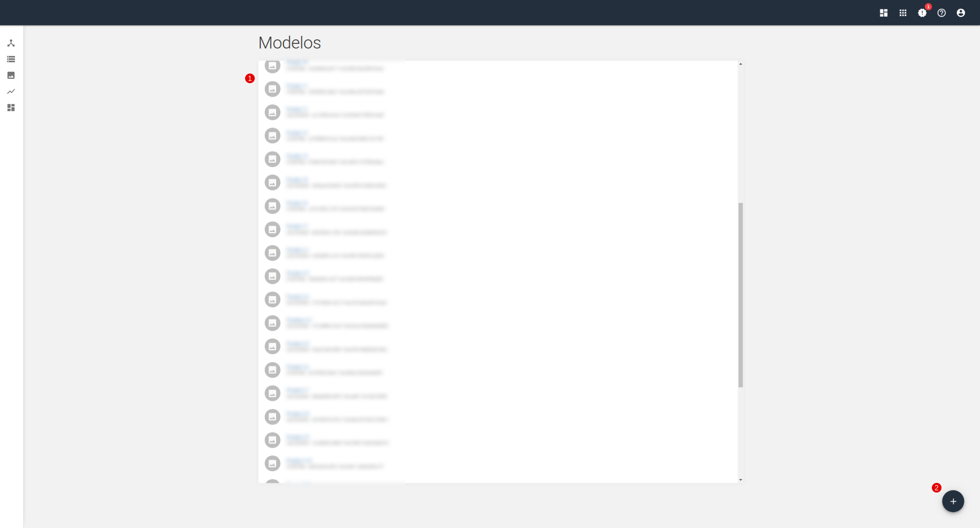Screen dimensions: 980x528
Task: Open the hub/network icon in left sidebar
Action: [x=11, y=43]
